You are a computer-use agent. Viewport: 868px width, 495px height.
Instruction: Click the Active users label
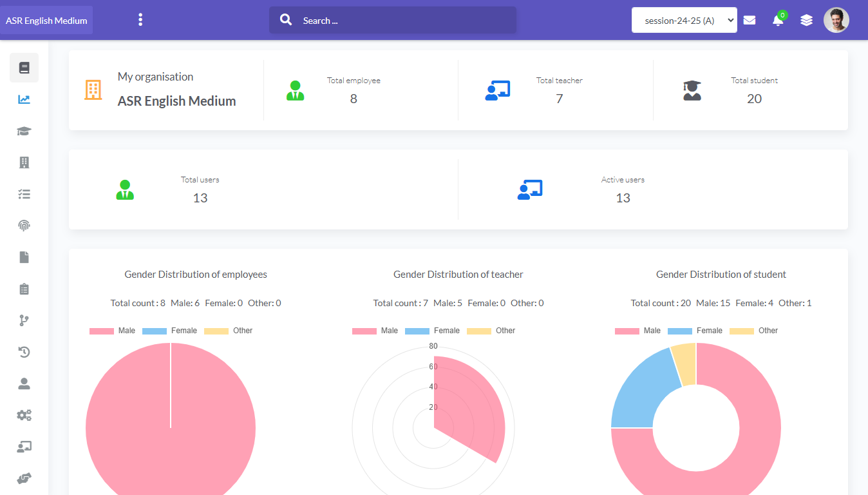623,180
